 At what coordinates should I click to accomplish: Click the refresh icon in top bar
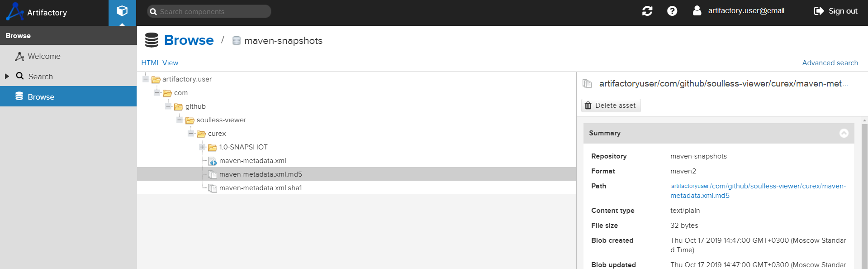[647, 11]
